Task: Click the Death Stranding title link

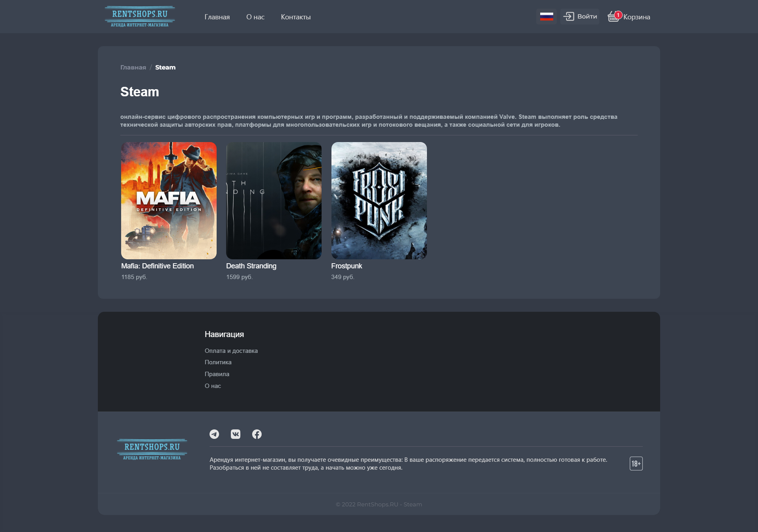Action: [251, 266]
